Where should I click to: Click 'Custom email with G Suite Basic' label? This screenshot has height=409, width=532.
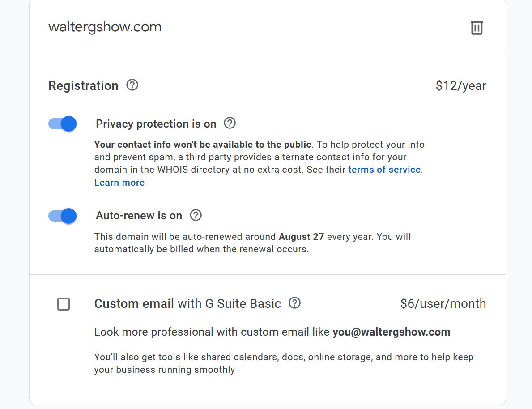click(187, 303)
